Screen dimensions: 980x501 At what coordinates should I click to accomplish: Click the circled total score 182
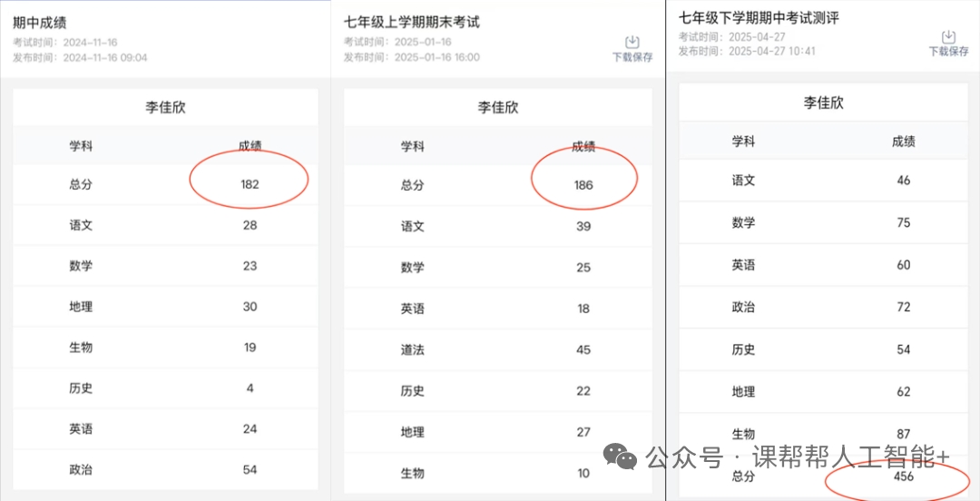pyautogui.click(x=250, y=184)
